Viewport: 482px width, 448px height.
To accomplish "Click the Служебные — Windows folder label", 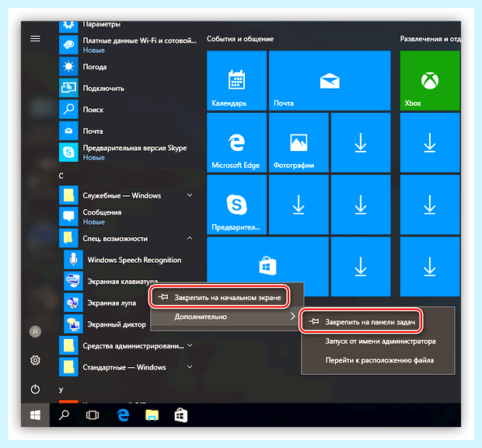I will coord(122,195).
